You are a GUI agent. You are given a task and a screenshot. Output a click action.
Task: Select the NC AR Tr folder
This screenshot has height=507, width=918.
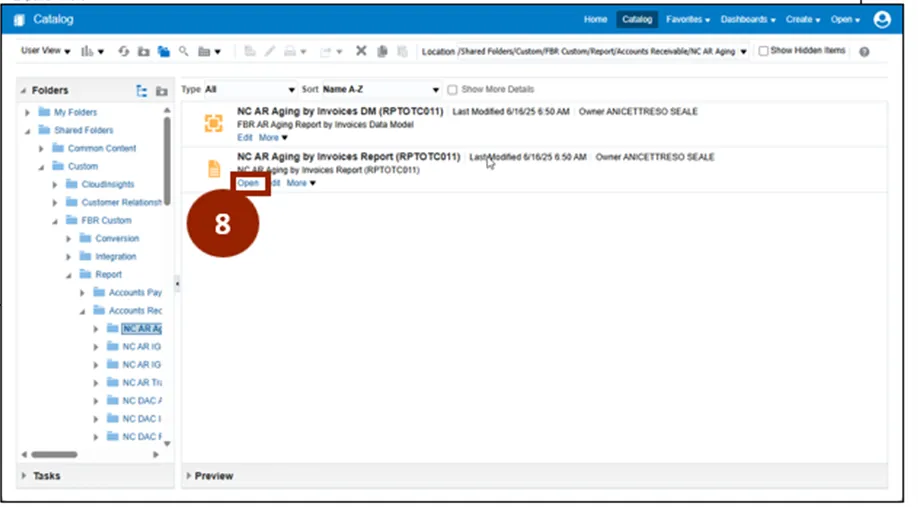[x=142, y=383]
